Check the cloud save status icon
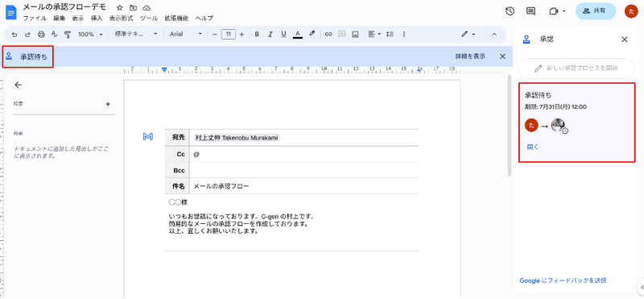Viewport: 644px width, 299px height. point(147,7)
